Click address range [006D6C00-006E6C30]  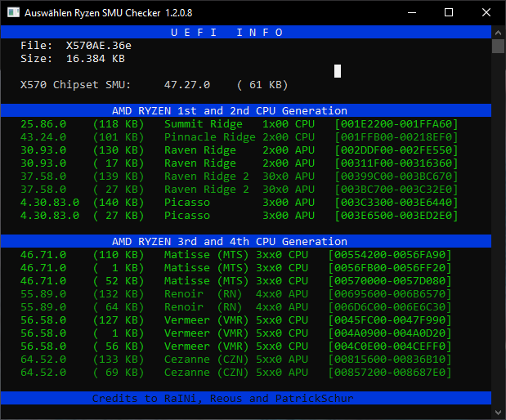coord(389,306)
